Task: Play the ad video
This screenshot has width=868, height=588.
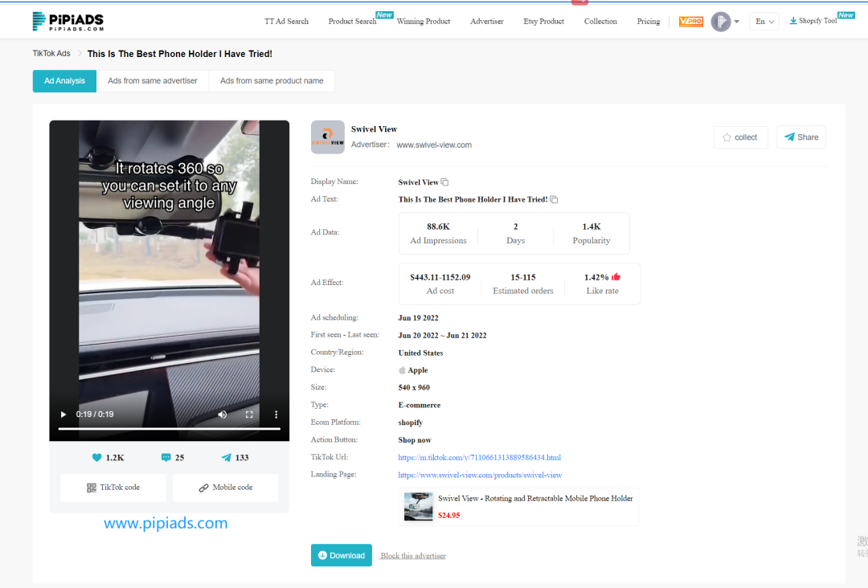Action: [63, 414]
